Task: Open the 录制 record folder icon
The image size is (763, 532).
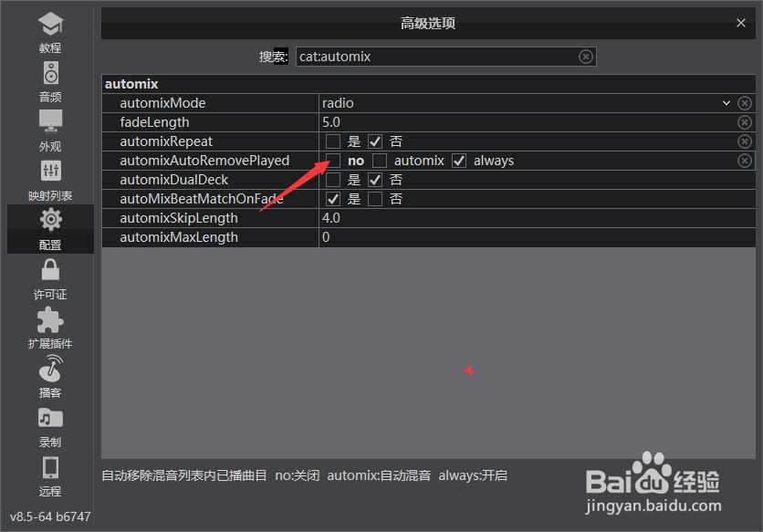Action: pos(50,418)
